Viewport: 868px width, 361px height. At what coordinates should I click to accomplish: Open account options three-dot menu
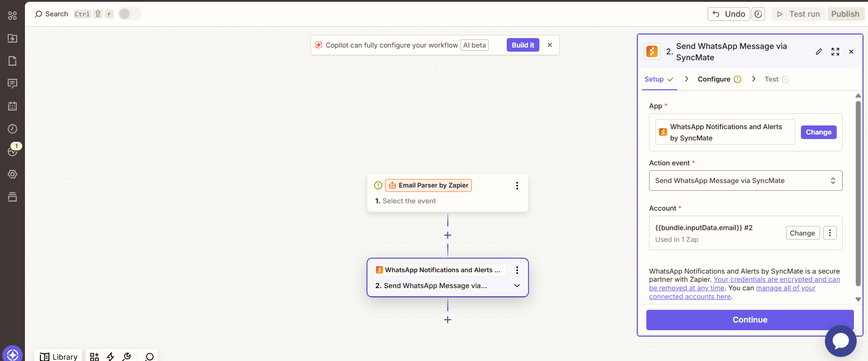[829, 233]
